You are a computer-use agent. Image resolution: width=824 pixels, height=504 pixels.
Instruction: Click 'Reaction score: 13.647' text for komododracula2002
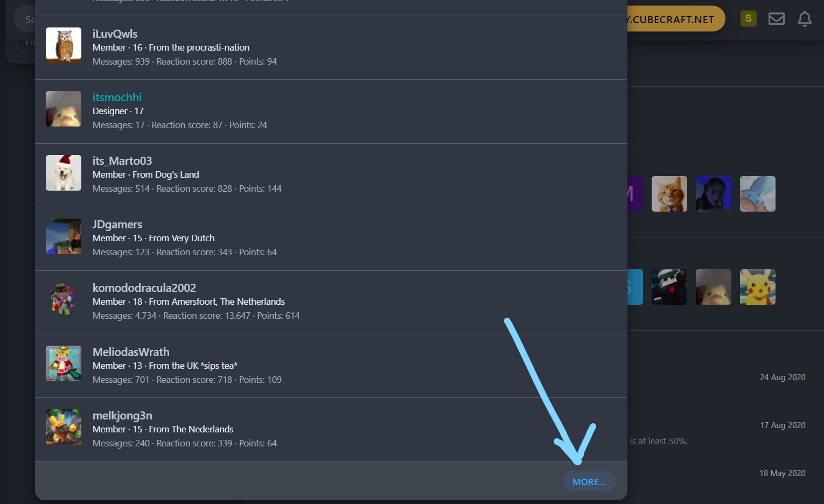click(x=207, y=316)
